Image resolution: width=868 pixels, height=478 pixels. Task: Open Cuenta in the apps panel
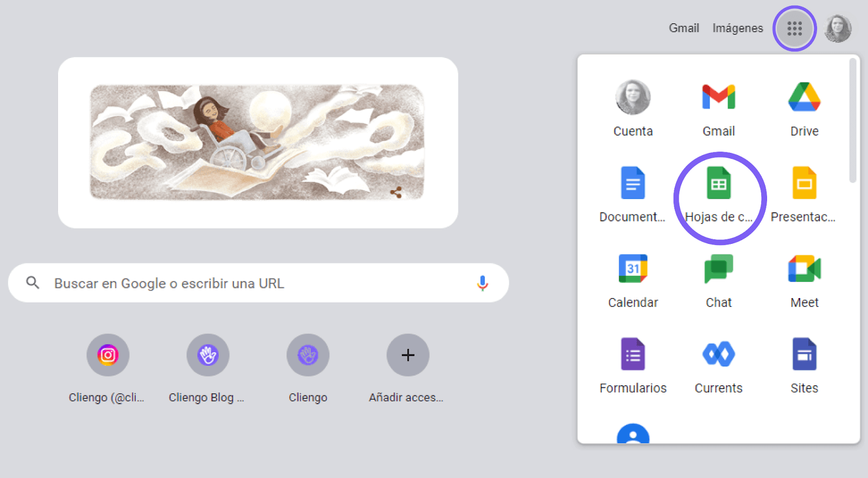(x=633, y=109)
